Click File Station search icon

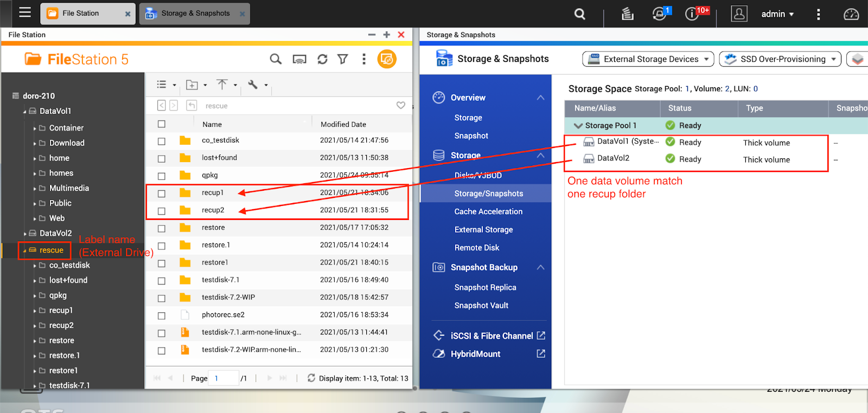(276, 59)
